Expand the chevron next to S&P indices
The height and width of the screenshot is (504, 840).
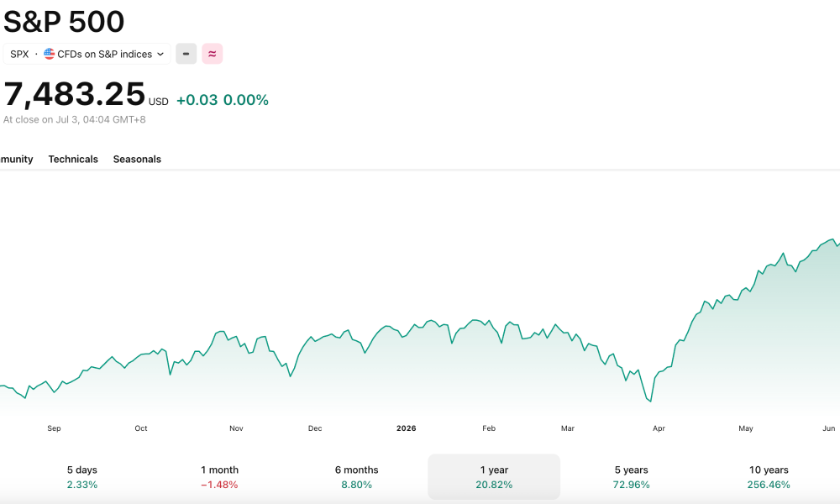160,54
